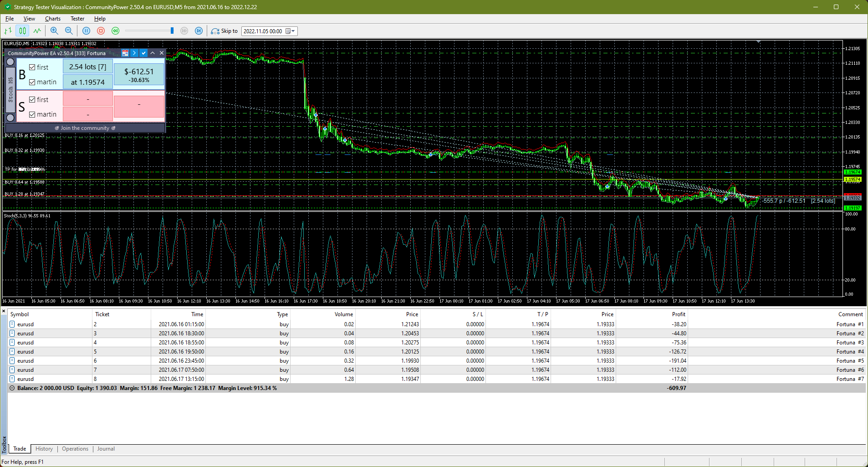Sort trades by Ticket column
Viewport: 868px width, 467px height.
(122, 314)
